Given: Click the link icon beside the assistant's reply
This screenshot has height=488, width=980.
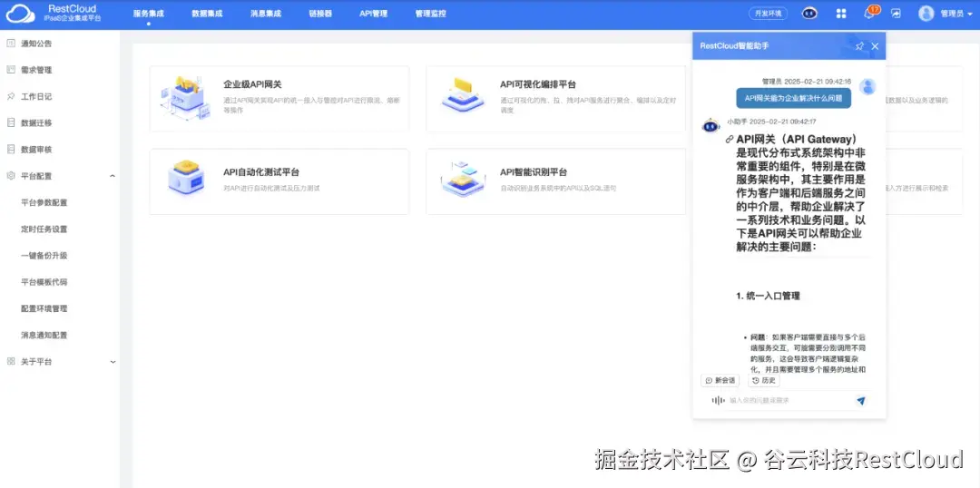Looking at the screenshot, I should (x=729, y=140).
